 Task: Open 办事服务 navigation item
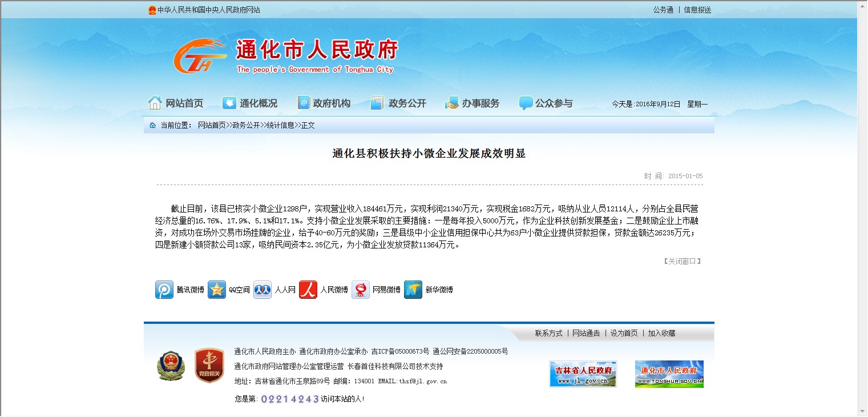[473, 103]
